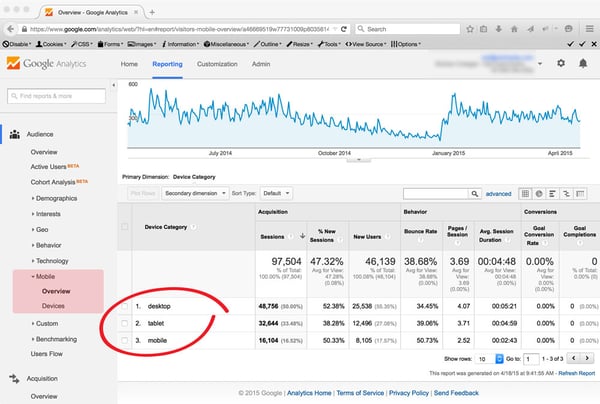Open the Sort Type Default dropdown
The height and width of the screenshot is (404, 600).
point(276,193)
